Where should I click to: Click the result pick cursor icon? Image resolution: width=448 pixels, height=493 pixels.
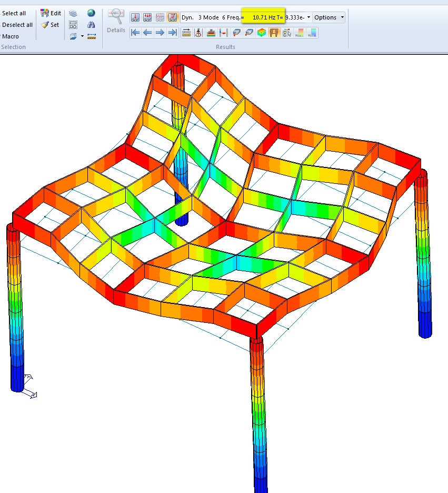click(x=287, y=32)
